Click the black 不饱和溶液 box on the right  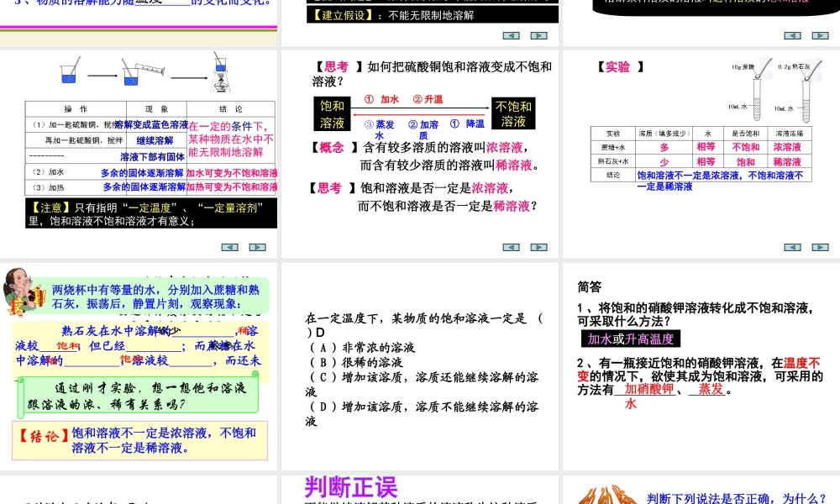(513, 113)
